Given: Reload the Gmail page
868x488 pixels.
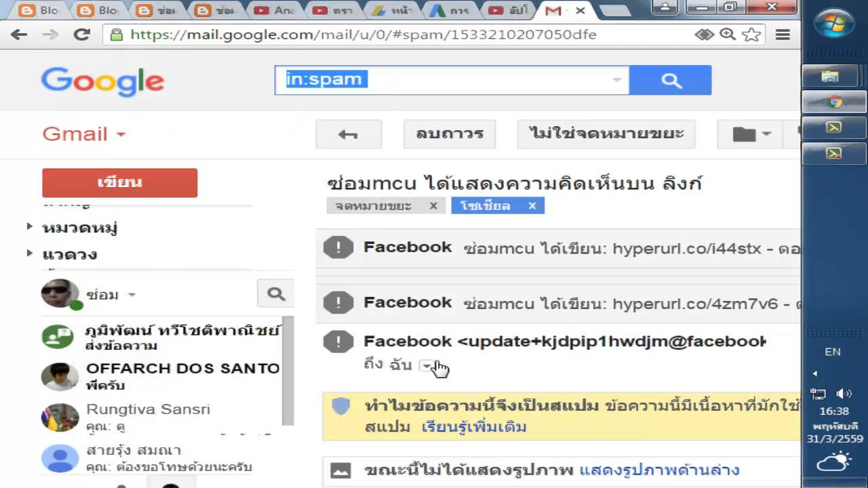Looking at the screenshot, I should pyautogui.click(x=82, y=35).
